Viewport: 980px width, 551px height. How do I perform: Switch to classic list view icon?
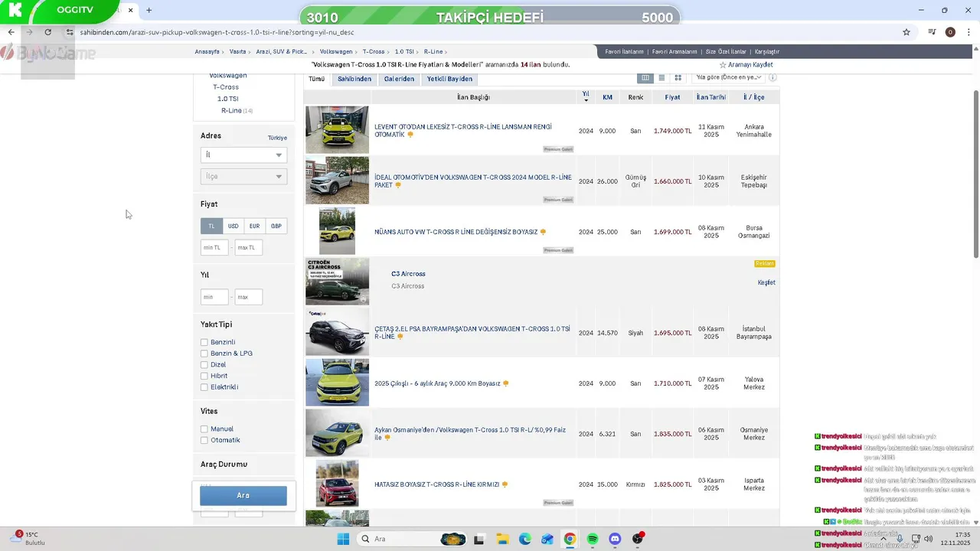661,78
